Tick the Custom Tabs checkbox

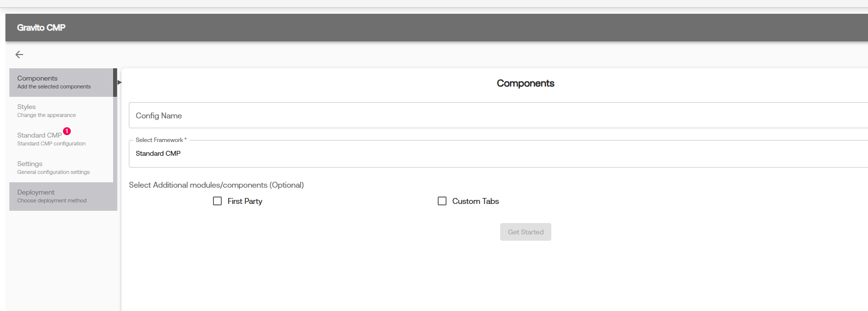click(x=442, y=201)
